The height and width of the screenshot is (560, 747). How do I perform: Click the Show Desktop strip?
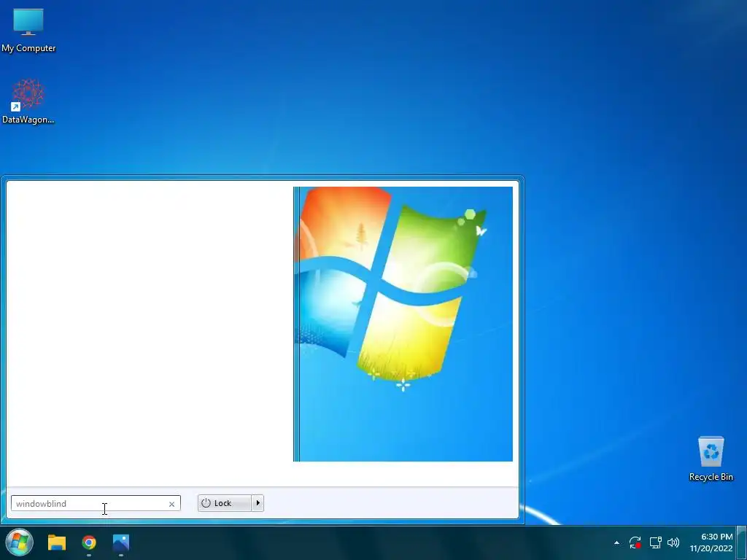click(x=742, y=542)
